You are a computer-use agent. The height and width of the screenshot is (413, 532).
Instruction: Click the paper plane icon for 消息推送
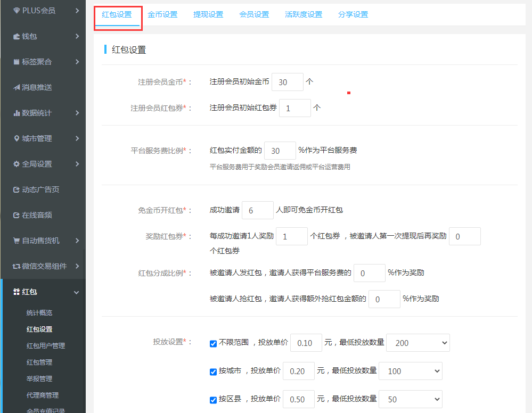tap(17, 87)
